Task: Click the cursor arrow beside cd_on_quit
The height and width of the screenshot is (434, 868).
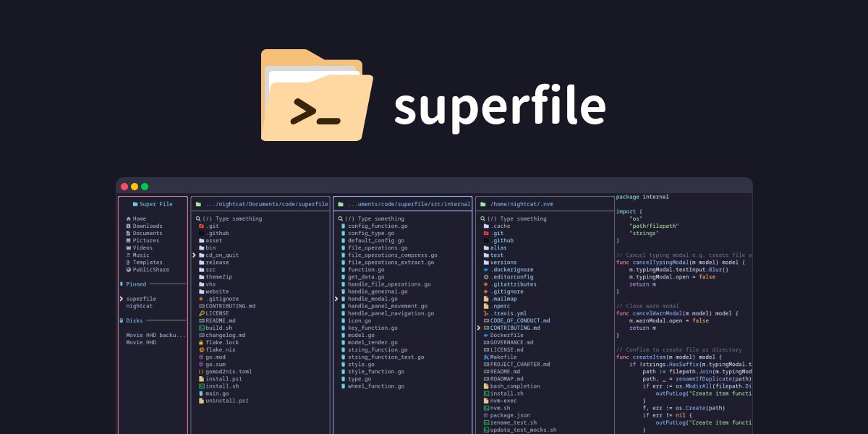Action: (x=195, y=255)
